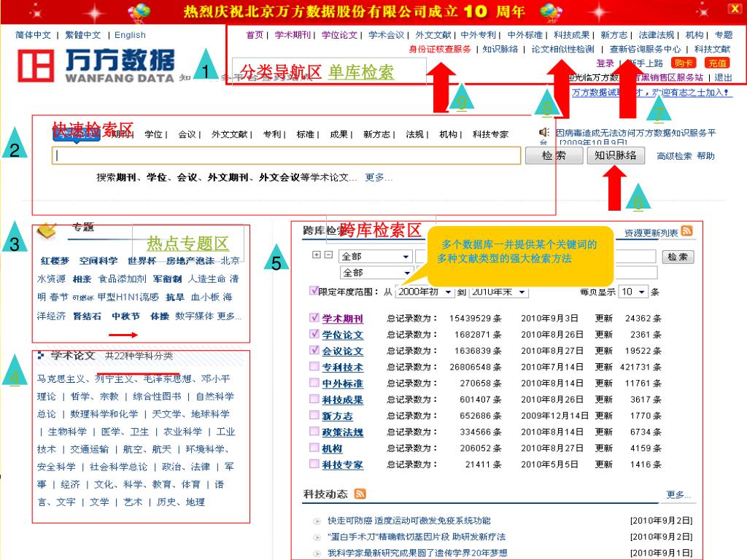747x560 pixels.
Task: Open the 帮助 link
Action: (705, 156)
